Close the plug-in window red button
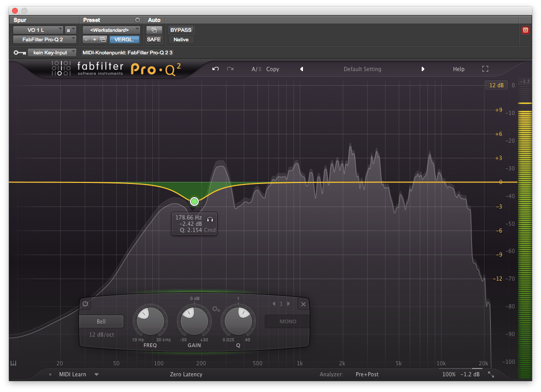Screen dimensions: 541x392 (15, 10)
